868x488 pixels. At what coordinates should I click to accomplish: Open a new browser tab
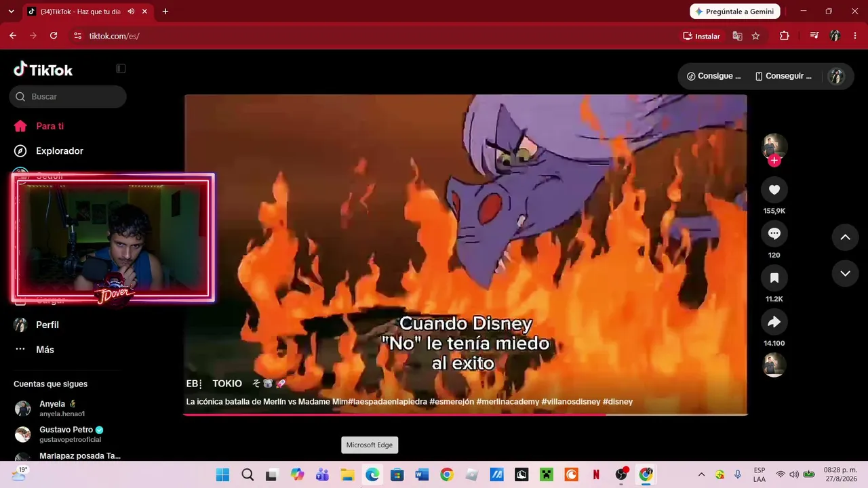click(165, 12)
